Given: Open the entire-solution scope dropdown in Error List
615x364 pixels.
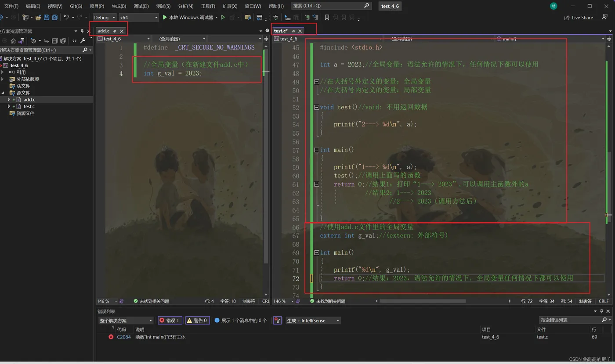Looking at the screenshot, I should (x=126, y=321).
